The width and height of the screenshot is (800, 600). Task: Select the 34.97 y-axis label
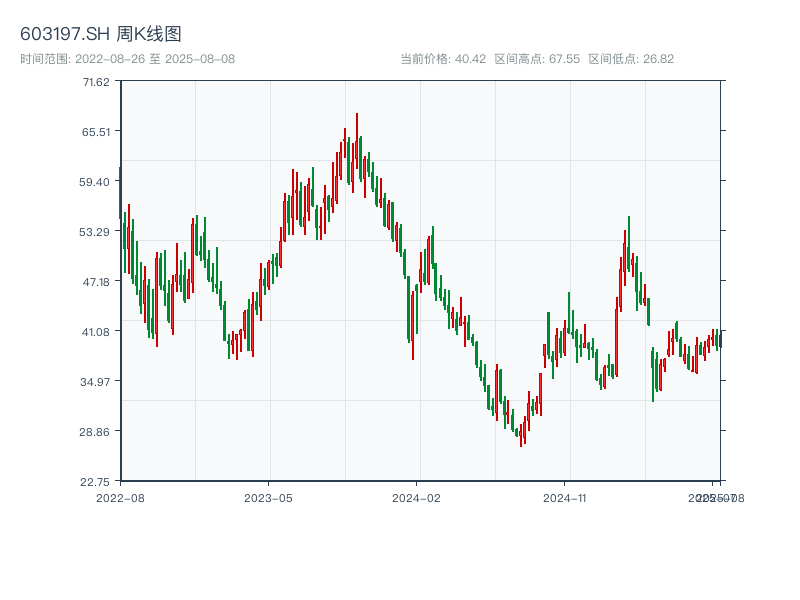(95, 382)
